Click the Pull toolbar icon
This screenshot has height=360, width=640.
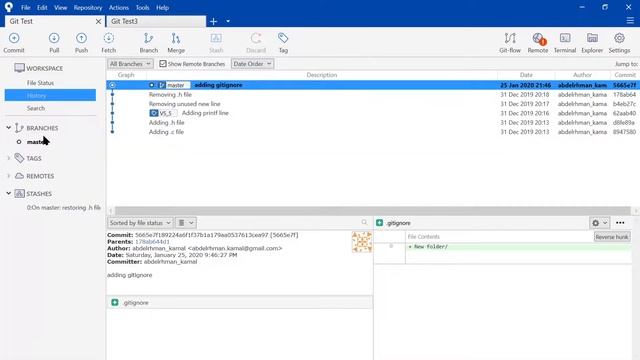(x=54, y=43)
